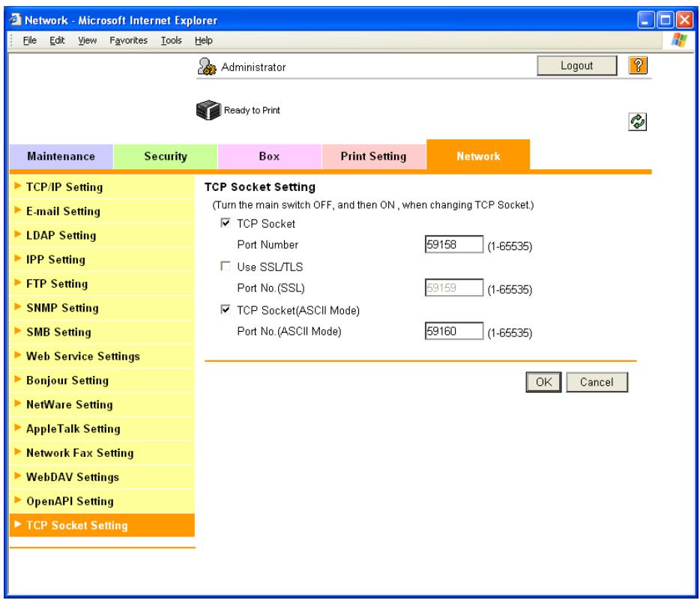The width and height of the screenshot is (700, 600).
Task: Select the Network tab
Action: [x=478, y=156]
